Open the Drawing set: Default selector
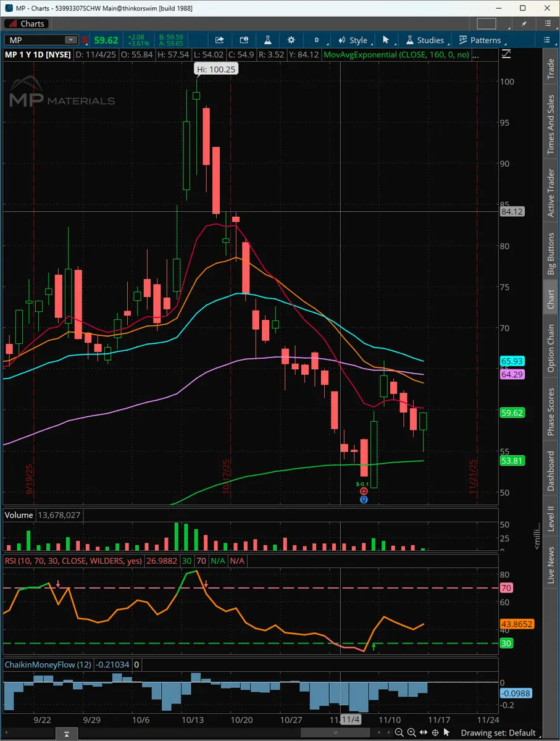Image resolution: width=560 pixels, height=741 pixels. [x=499, y=732]
